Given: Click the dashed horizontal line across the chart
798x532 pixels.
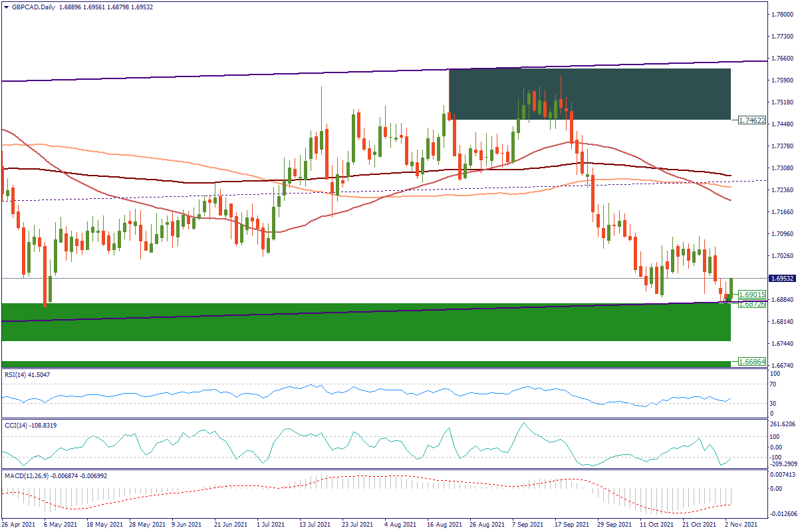Looking at the screenshot, I should (399, 188).
